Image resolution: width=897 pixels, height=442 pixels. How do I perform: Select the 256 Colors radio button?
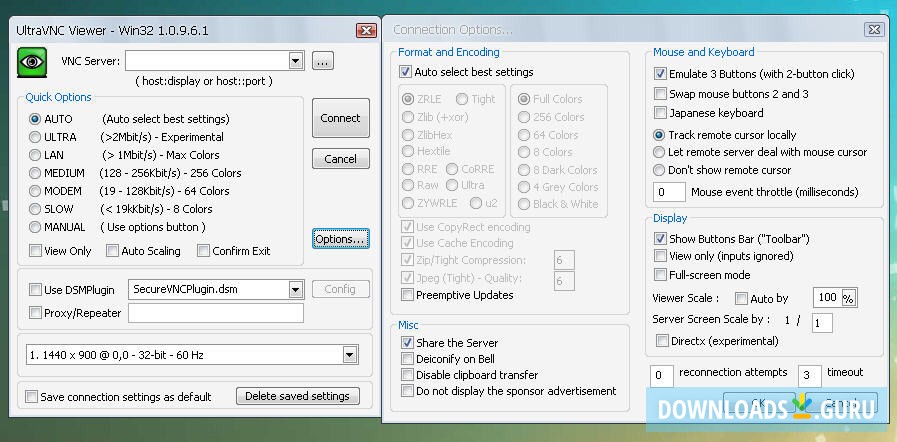coord(523,117)
